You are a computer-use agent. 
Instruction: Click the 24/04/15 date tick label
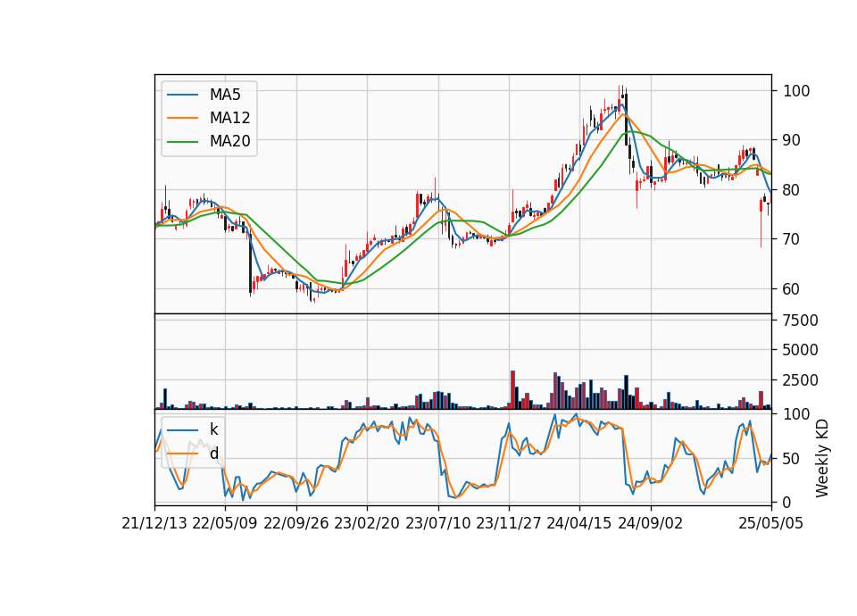579,524
